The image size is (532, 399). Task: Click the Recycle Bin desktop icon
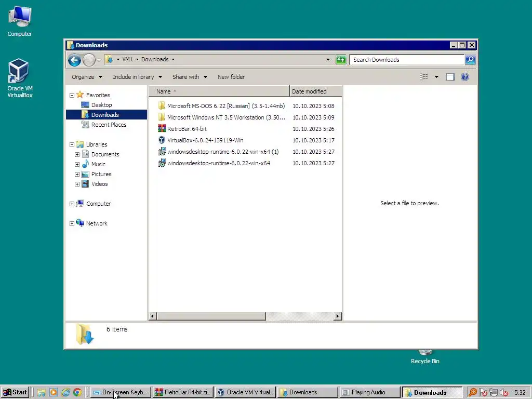pyautogui.click(x=425, y=357)
